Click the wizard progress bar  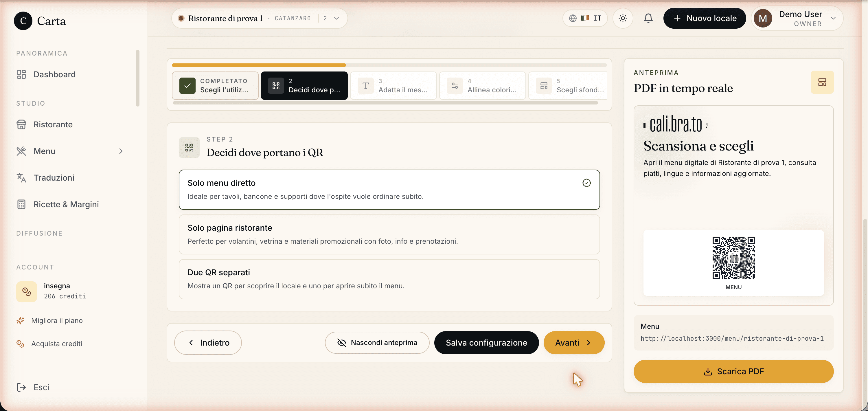pyautogui.click(x=389, y=65)
